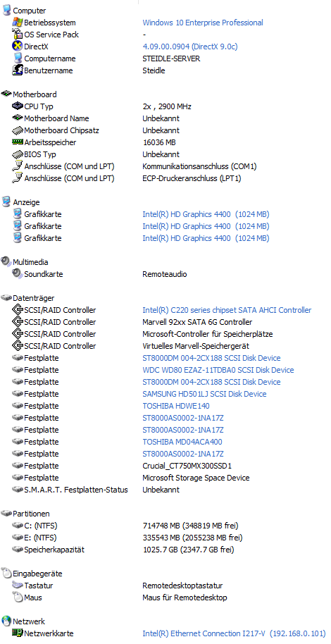Click the STEIDLE-SERVER computer name value

coord(171,58)
